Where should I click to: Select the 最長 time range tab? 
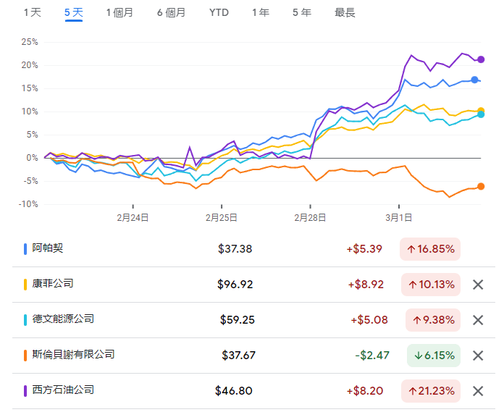pyautogui.click(x=345, y=12)
